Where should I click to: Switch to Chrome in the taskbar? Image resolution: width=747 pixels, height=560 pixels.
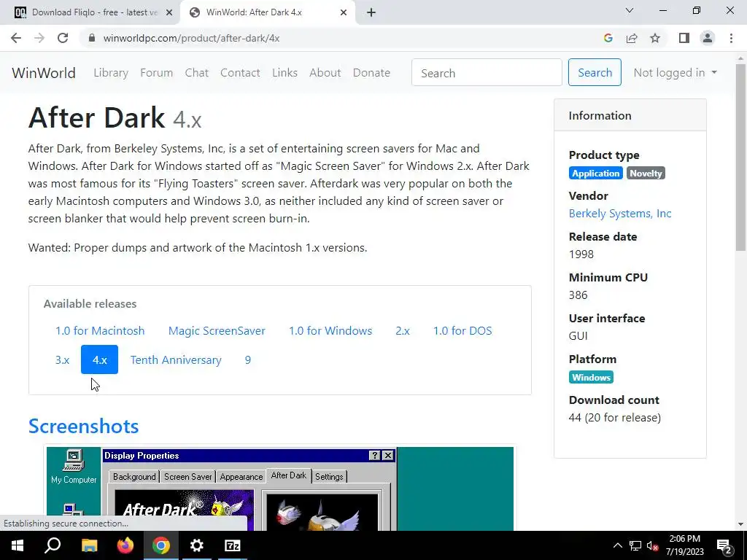(x=161, y=545)
